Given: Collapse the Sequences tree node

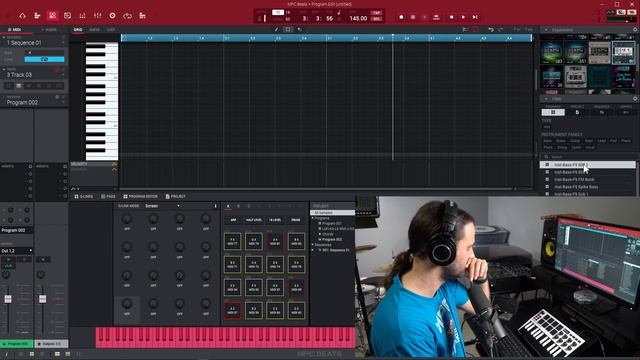Looking at the screenshot, I should point(313,245).
